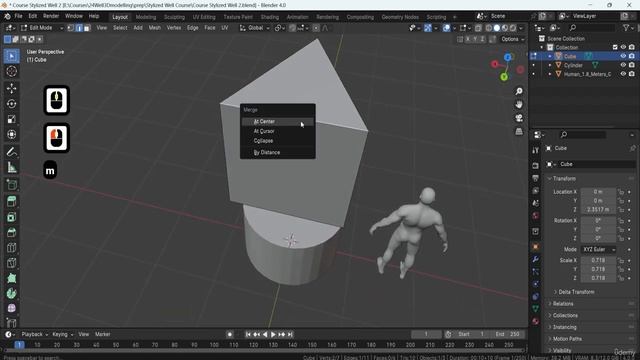640x360 pixels.
Task: Edit the Location Z value field
Action: 598,209
